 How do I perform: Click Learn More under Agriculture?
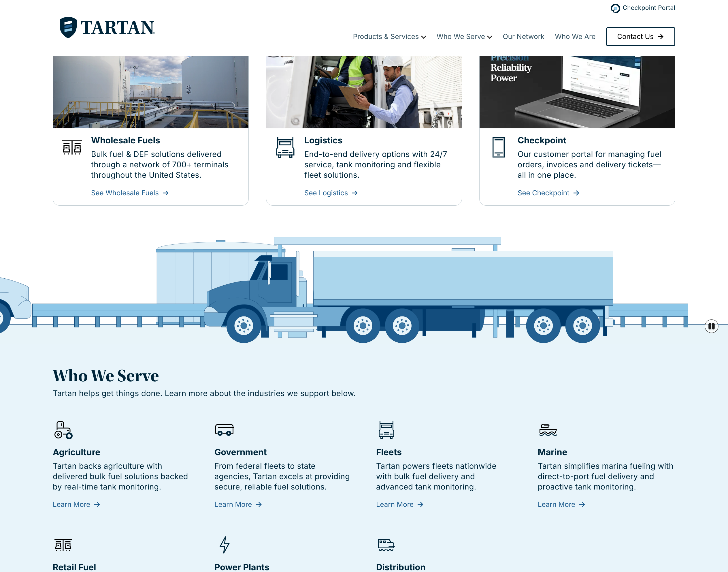coord(76,504)
